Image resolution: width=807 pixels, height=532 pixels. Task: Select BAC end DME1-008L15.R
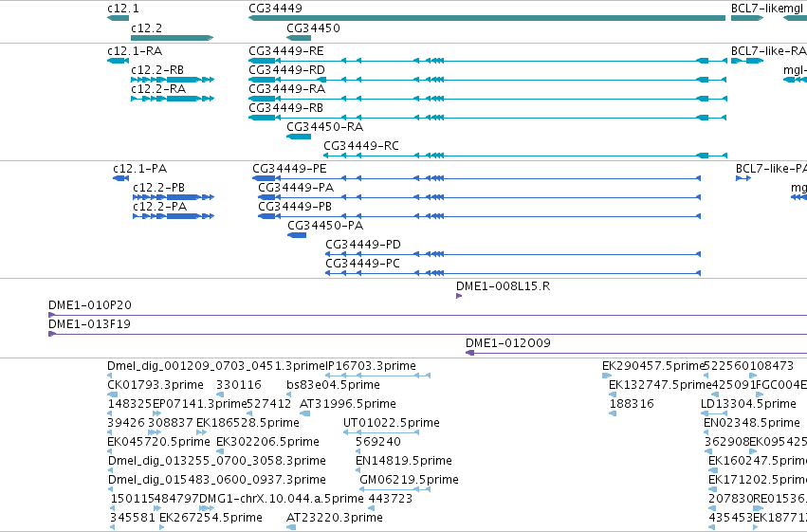click(459, 296)
